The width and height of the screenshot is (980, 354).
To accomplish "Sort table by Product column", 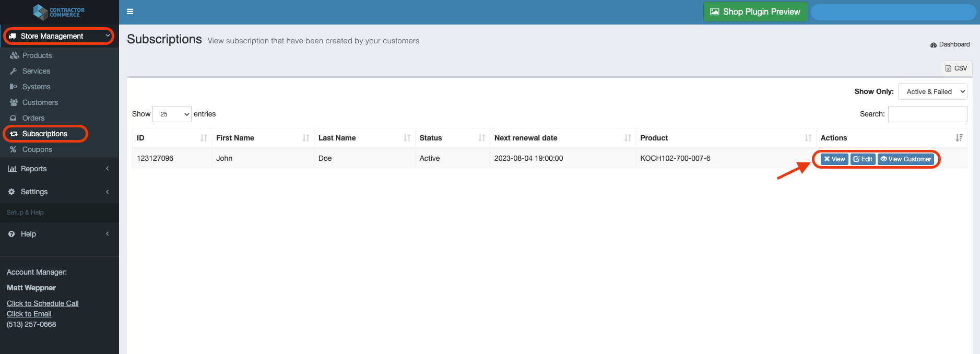I will 726,138.
